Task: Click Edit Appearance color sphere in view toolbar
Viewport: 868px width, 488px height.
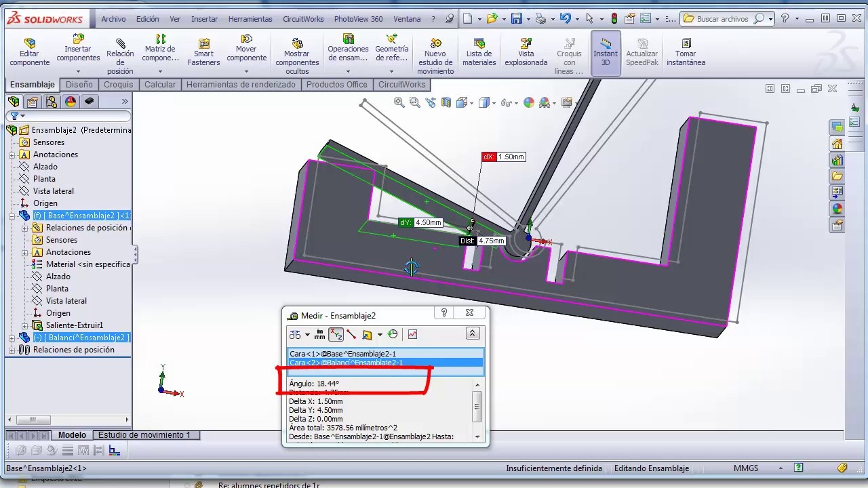Action: (x=528, y=102)
